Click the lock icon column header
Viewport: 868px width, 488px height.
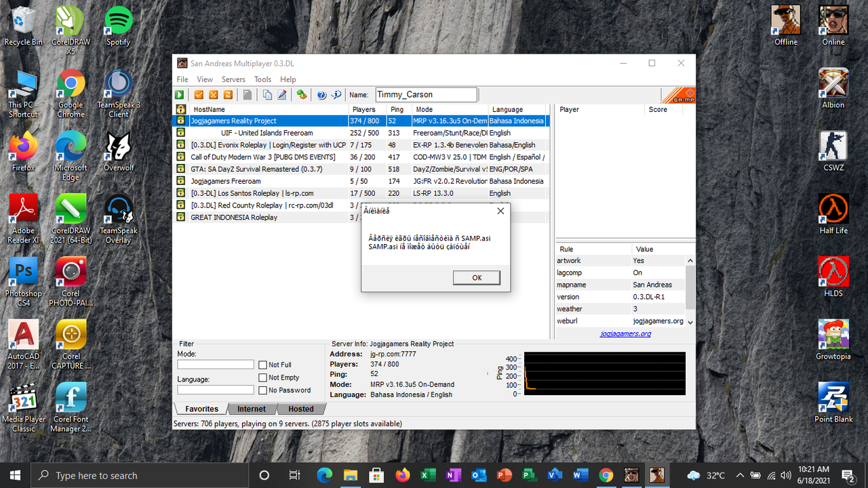[181, 109]
